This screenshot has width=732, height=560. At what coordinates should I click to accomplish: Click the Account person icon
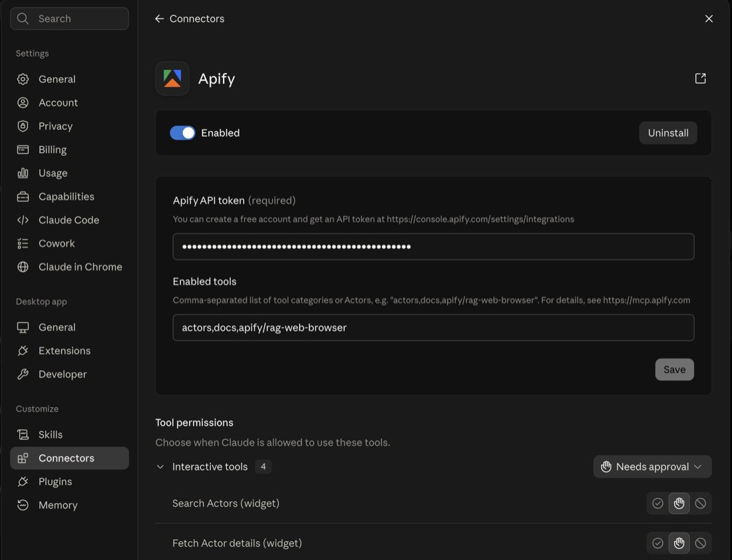coord(23,102)
